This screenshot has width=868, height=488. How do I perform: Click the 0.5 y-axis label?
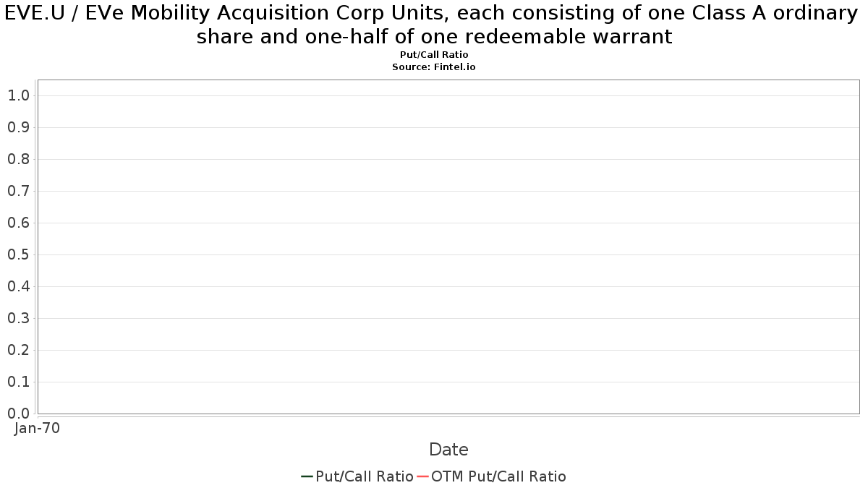pos(18,254)
